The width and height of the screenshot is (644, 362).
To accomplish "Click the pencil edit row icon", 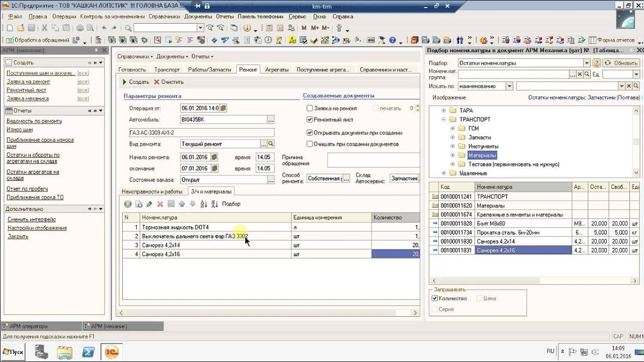I will (149, 204).
